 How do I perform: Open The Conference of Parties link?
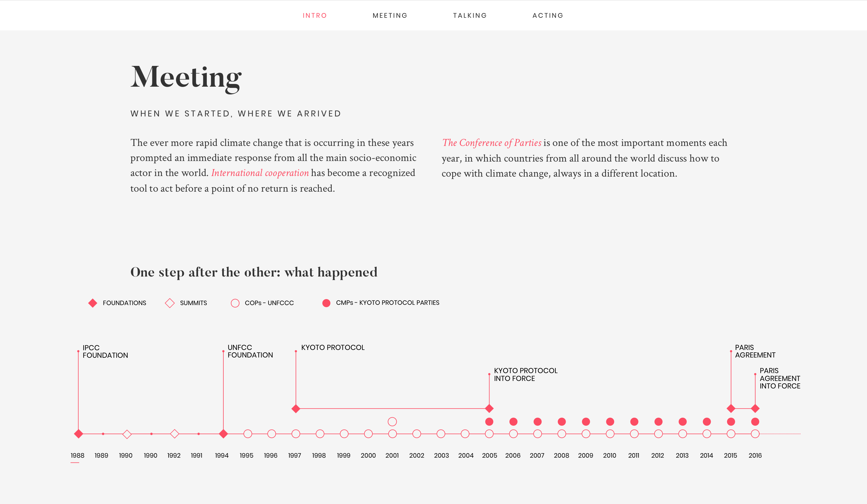pyautogui.click(x=492, y=143)
